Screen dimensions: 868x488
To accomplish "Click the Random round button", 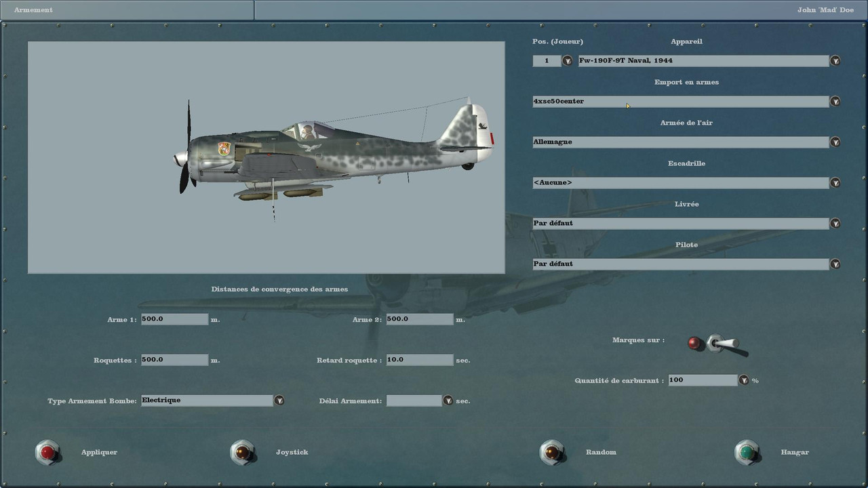I will (552, 452).
